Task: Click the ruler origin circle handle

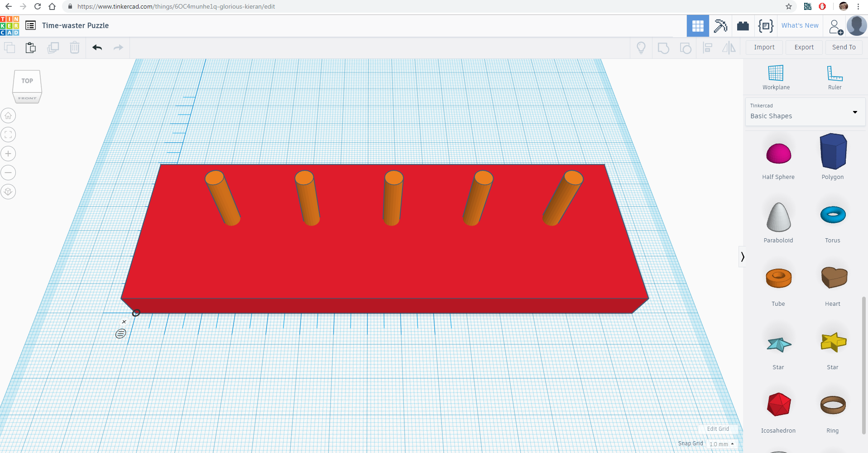Action: tap(136, 313)
